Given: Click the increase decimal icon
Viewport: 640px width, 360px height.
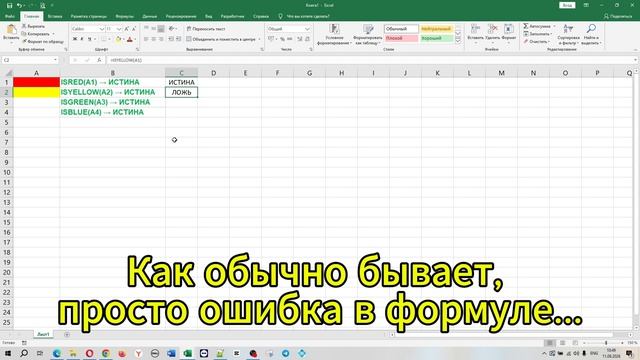Looking at the screenshot, I should [300, 39].
